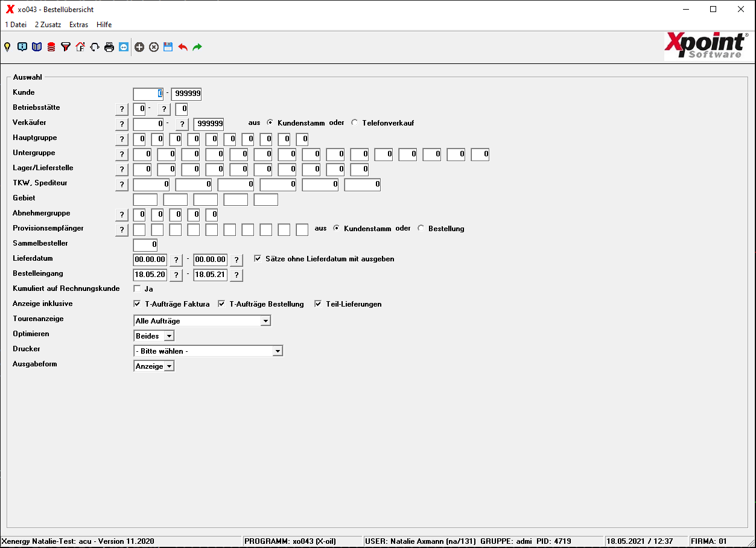Viewport: 756px width, 548px height.
Task: Click Bestelleingang start date 18.05.20 field
Action: pos(150,275)
